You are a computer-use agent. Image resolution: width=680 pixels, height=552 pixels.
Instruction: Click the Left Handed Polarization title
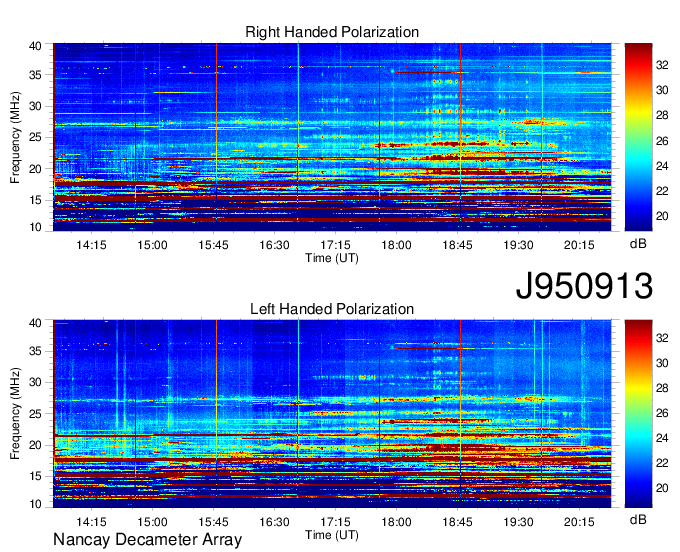point(332,309)
